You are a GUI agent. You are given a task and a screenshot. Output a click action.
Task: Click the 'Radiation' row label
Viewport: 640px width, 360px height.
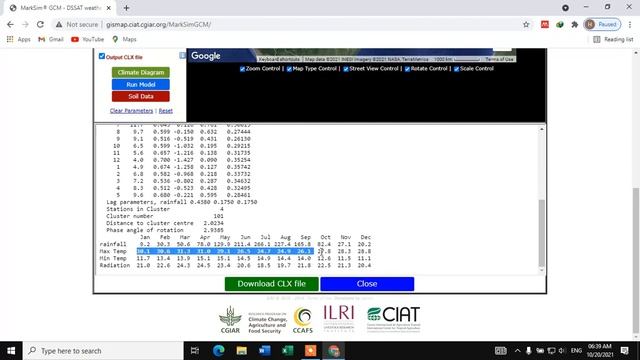(115, 265)
